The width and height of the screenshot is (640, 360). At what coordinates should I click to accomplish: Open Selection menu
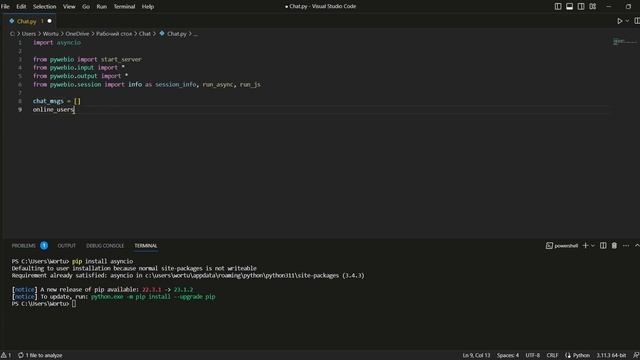(44, 7)
